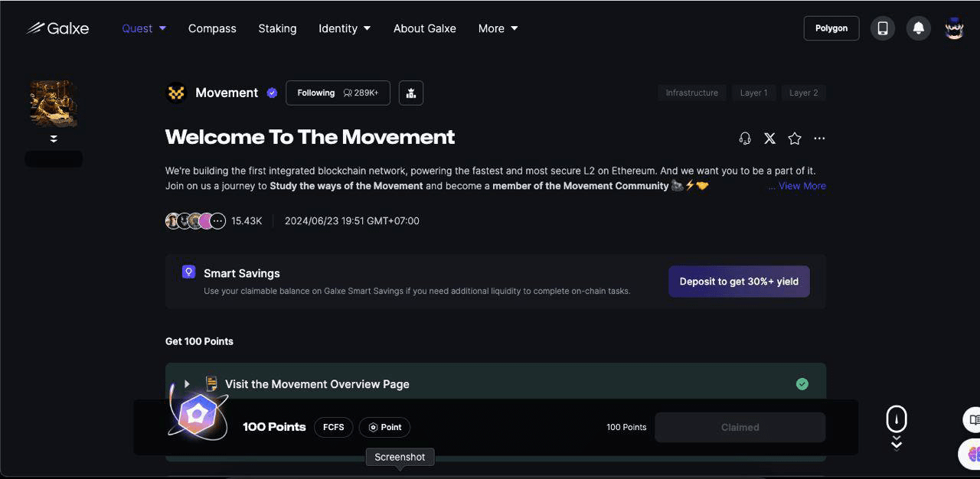The image size is (980, 479).
Task: Click the 2024/06/23 19:51 date text
Action: click(x=352, y=221)
